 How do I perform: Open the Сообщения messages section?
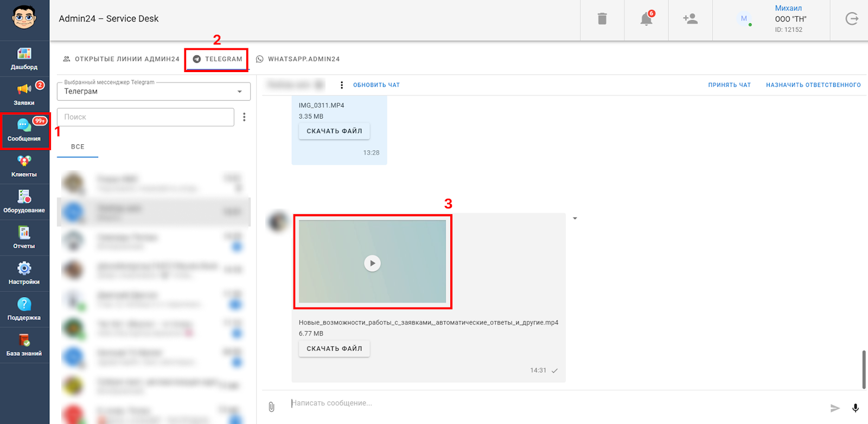[x=24, y=131]
